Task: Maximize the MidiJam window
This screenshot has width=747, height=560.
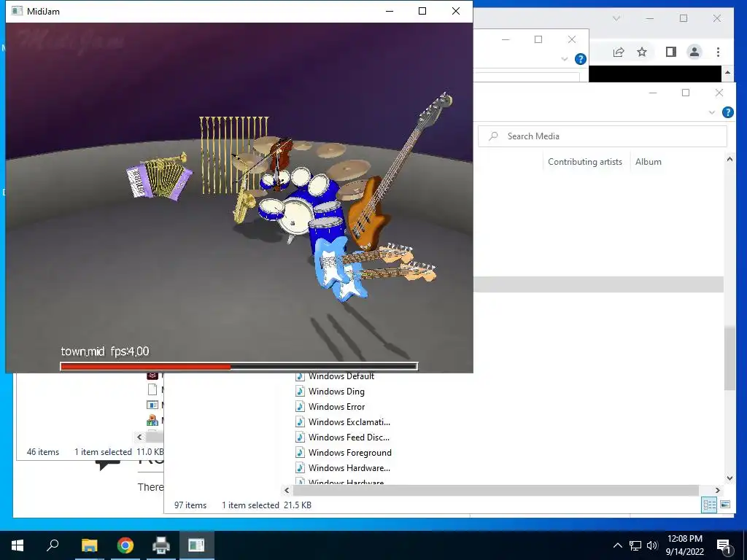Action: [422, 11]
